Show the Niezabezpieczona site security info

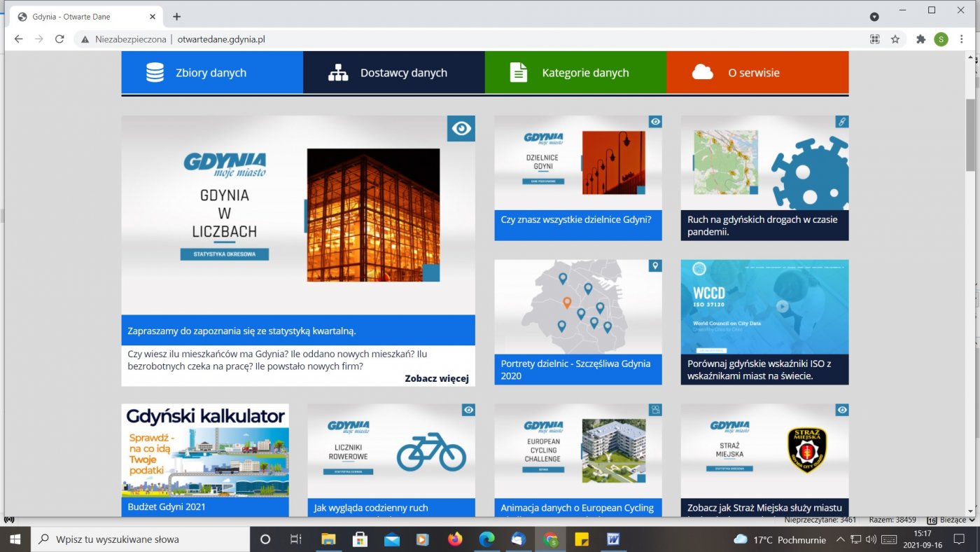point(124,39)
